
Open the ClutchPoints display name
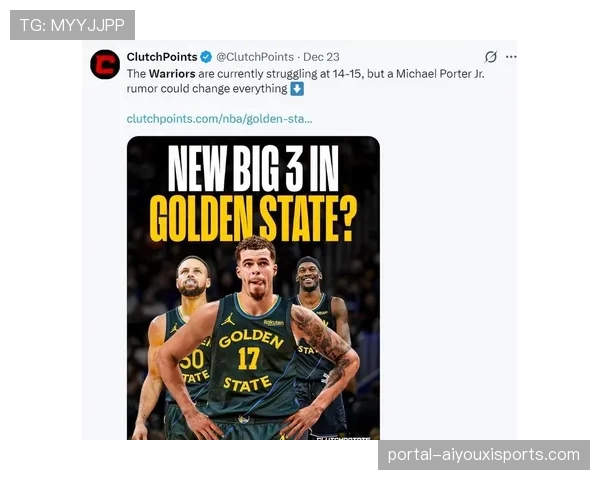coord(162,57)
